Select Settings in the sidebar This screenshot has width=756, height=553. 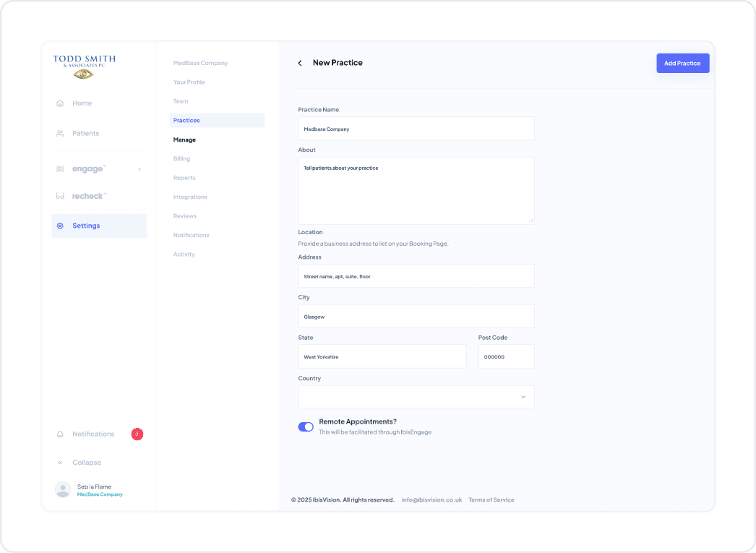[99, 226]
